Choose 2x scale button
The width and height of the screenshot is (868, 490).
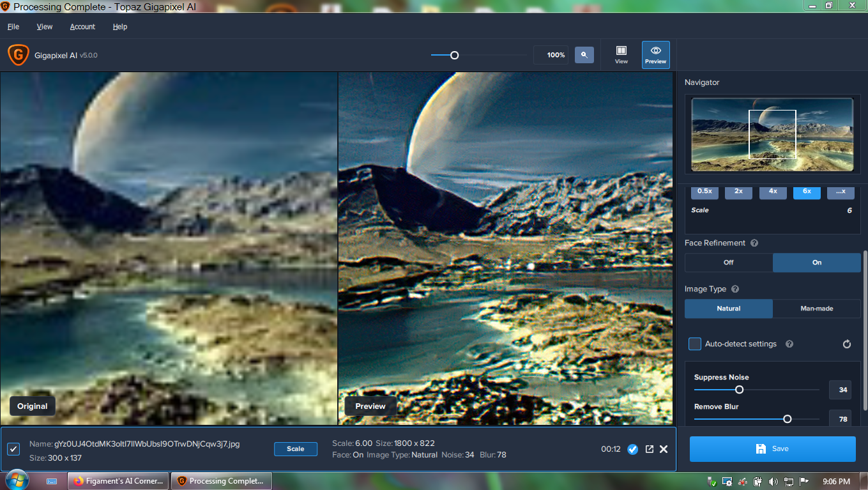pyautogui.click(x=738, y=192)
